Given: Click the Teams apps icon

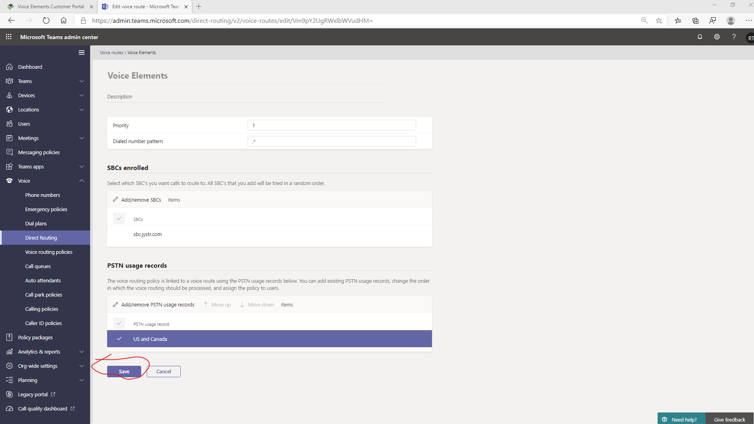Looking at the screenshot, I should tap(9, 166).
